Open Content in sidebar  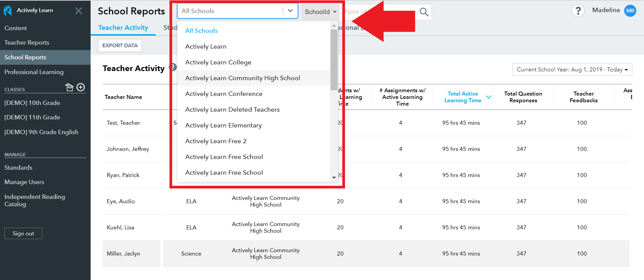(x=15, y=28)
